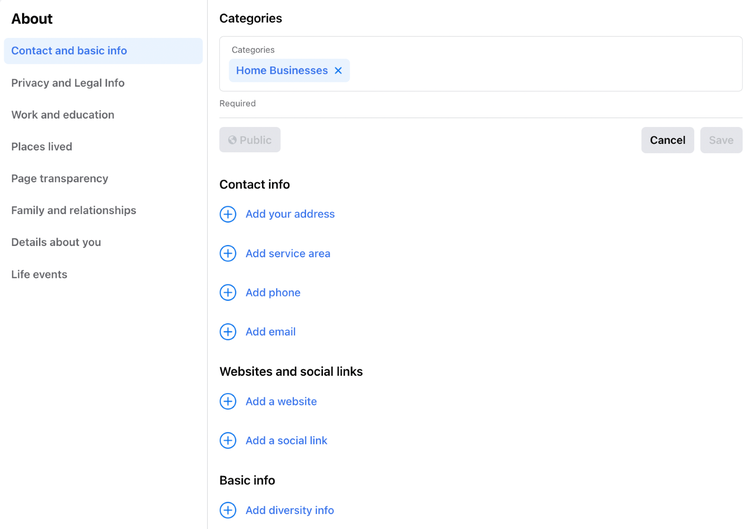The height and width of the screenshot is (529, 750).
Task: Open Details about you section
Action: click(x=56, y=242)
